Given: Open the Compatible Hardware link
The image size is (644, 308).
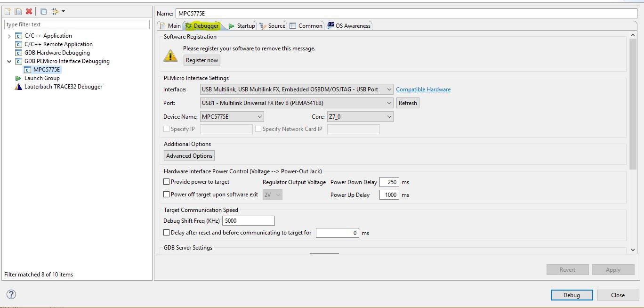Looking at the screenshot, I should tap(423, 89).
